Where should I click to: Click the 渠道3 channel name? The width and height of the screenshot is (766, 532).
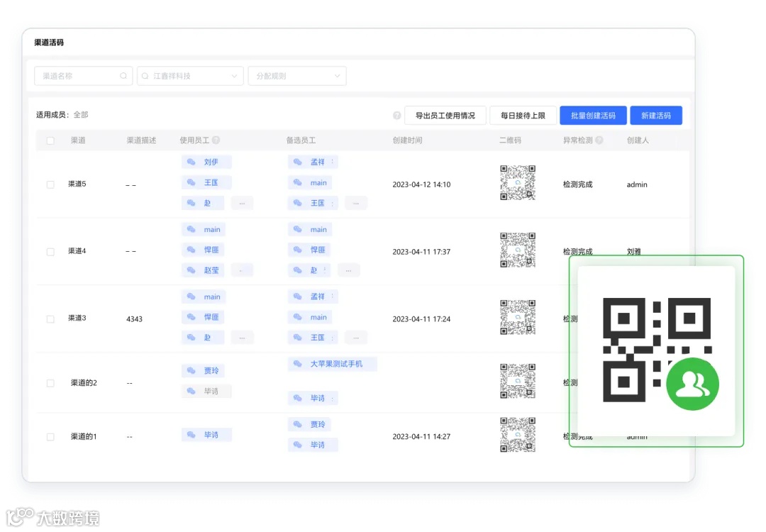click(77, 318)
